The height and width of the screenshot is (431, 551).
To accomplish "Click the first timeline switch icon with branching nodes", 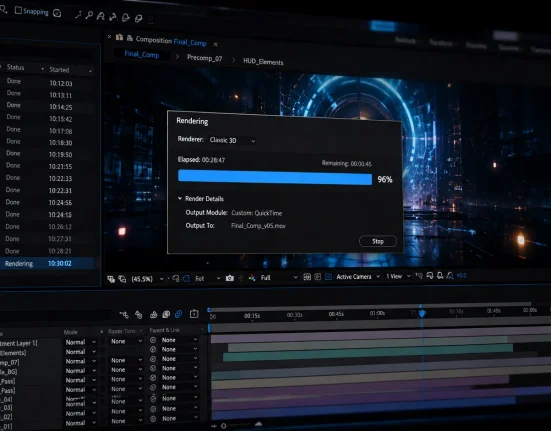I will coord(124,315).
